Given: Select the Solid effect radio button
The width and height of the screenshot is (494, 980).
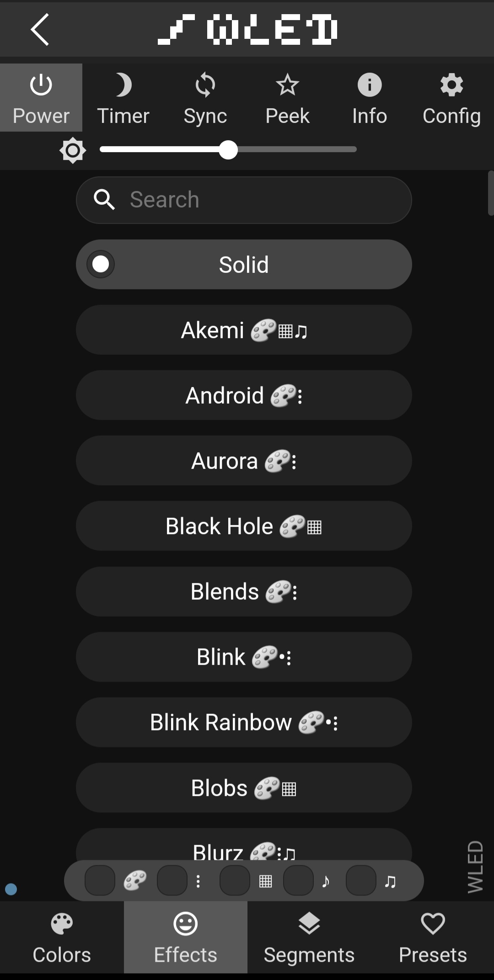Looking at the screenshot, I should 101,264.
